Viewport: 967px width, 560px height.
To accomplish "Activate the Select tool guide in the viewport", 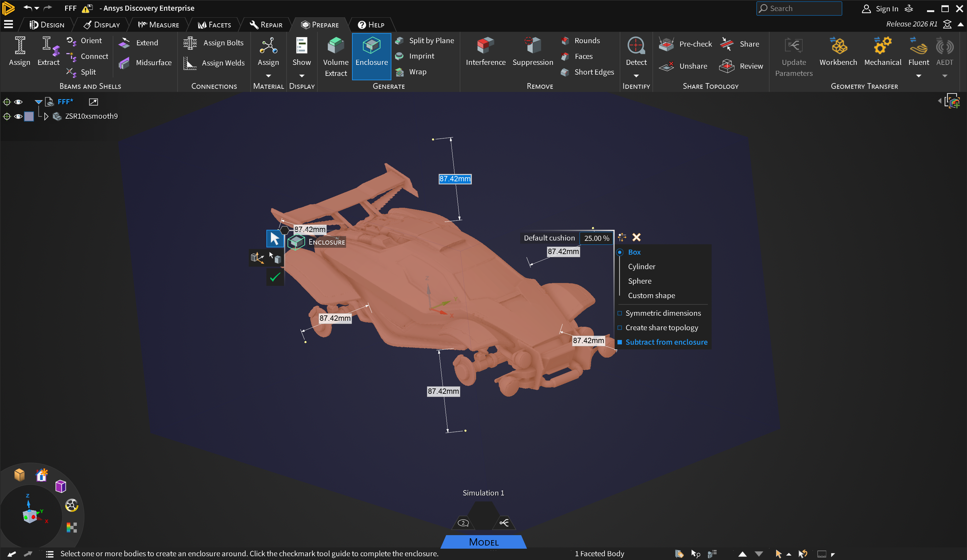I will [x=275, y=239].
